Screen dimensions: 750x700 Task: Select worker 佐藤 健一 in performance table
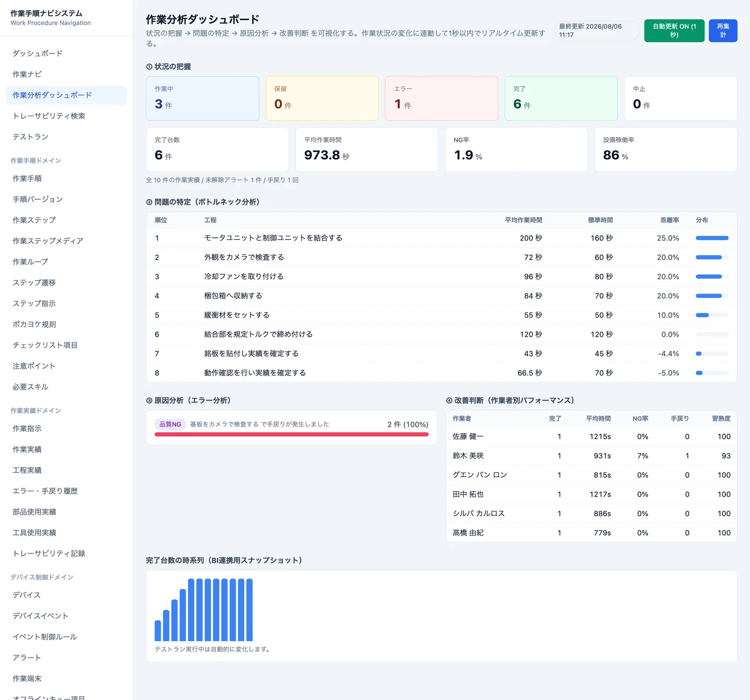coord(591,436)
